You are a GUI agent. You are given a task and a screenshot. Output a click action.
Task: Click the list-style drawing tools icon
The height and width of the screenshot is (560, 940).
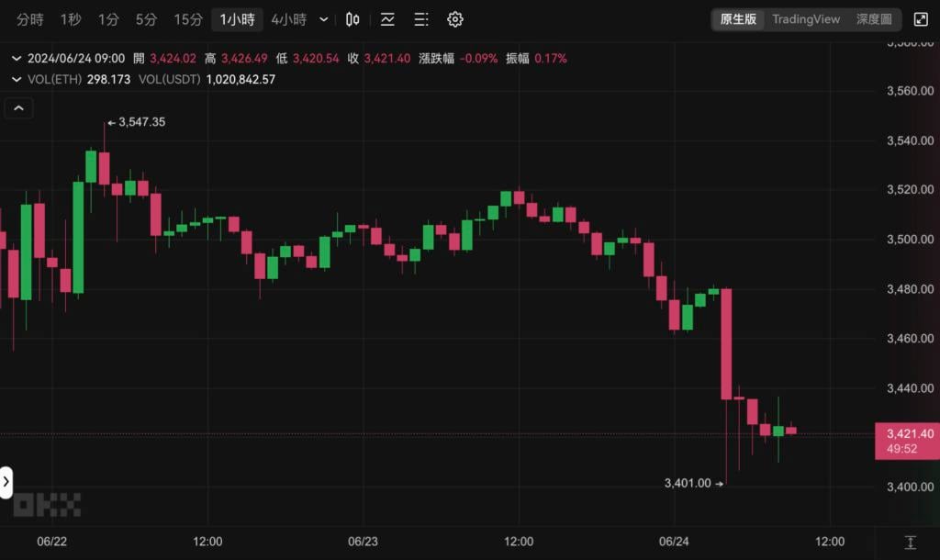click(421, 19)
